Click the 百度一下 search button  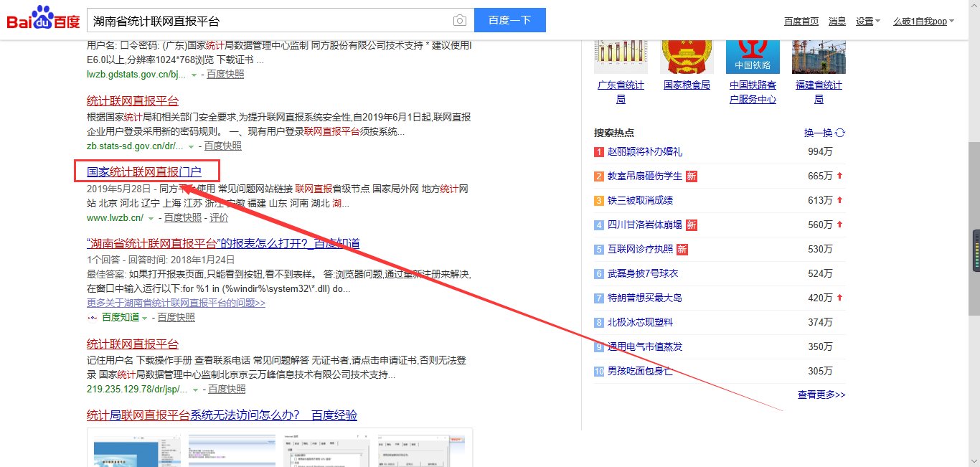[509, 20]
